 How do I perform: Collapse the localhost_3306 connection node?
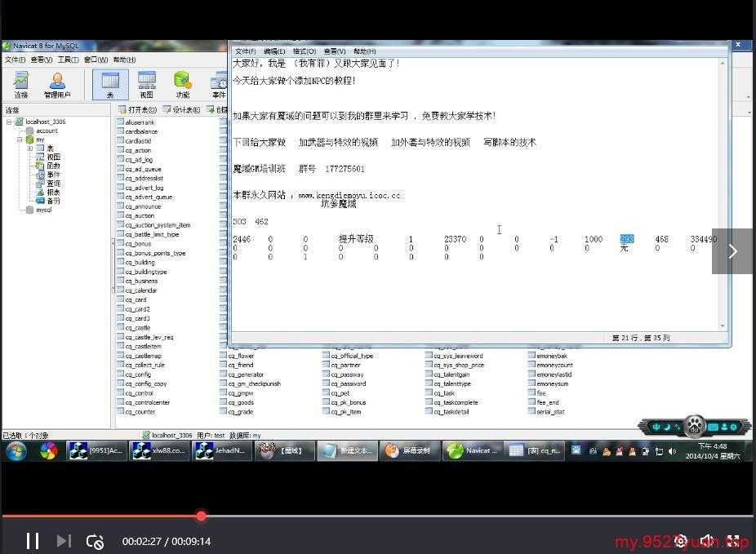[9, 122]
